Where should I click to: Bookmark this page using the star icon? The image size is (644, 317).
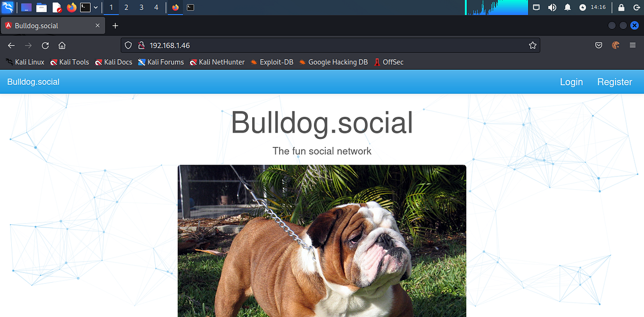pyautogui.click(x=532, y=45)
